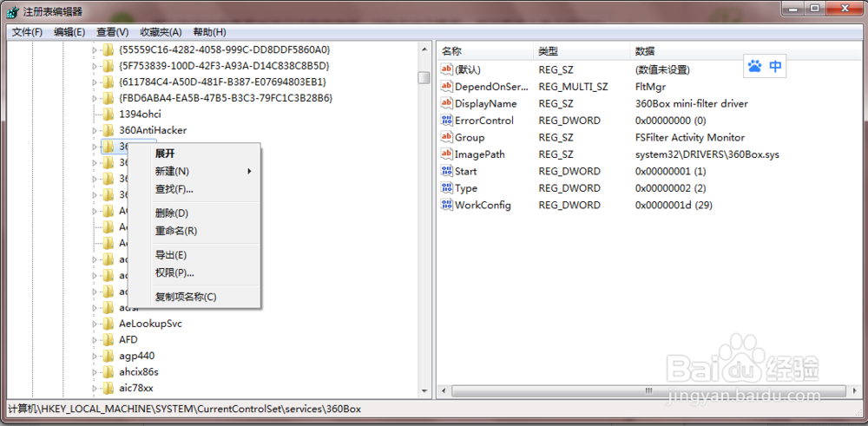Choose 权限(P)... in the context menu
Screen dimensions: 868x426
click(x=194, y=272)
